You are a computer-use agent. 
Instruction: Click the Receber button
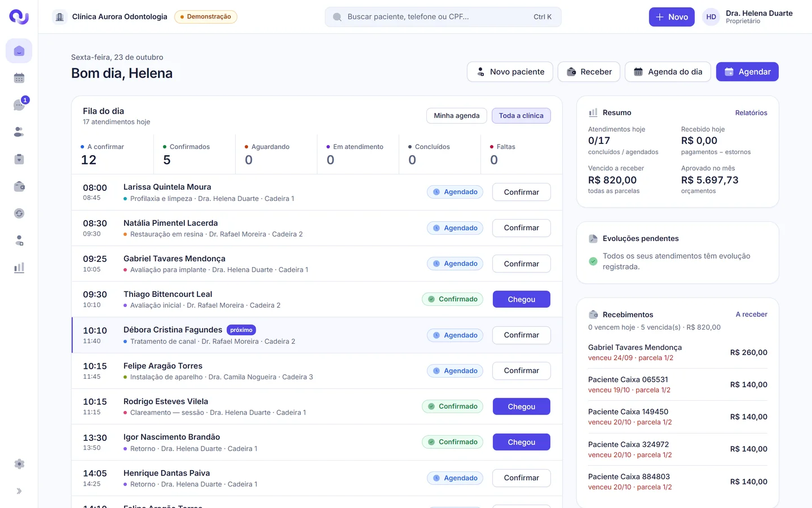pyautogui.click(x=589, y=72)
